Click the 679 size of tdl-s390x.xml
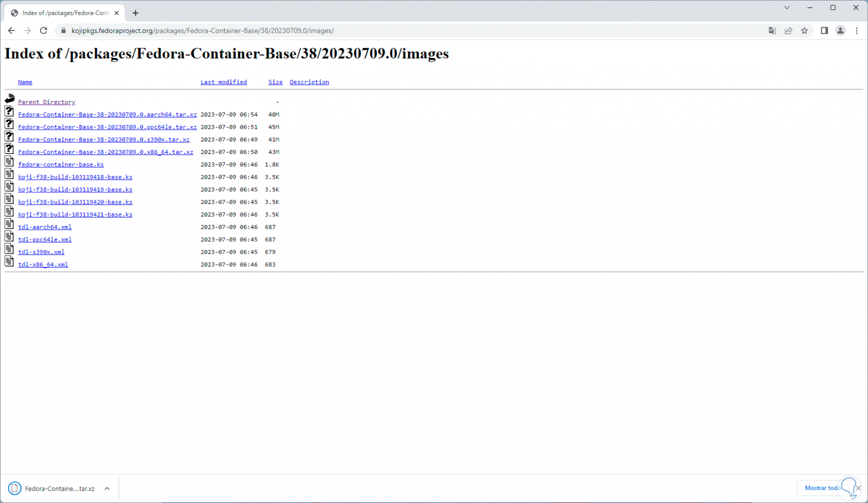 (x=270, y=252)
